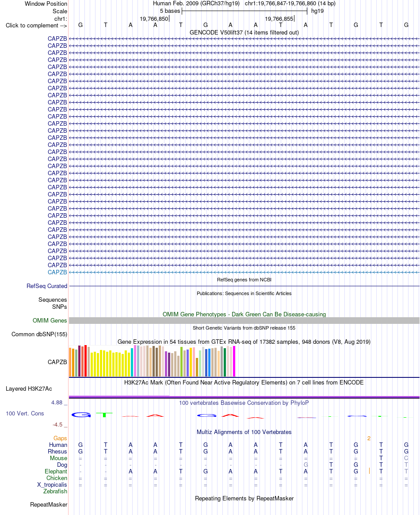Click the orange first bar in the GTEx chart
The height and width of the screenshot is (515, 420).
(x=70, y=362)
